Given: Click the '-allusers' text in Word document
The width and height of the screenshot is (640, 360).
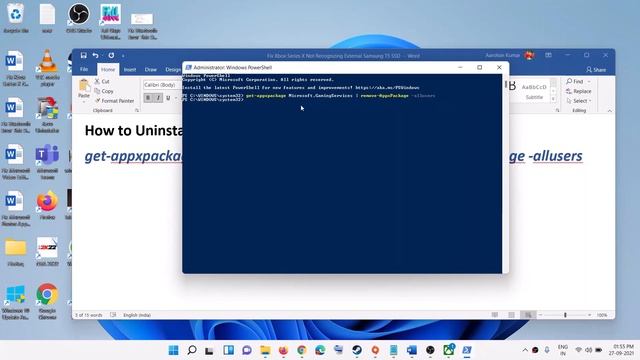Looking at the screenshot, I should tap(555, 156).
